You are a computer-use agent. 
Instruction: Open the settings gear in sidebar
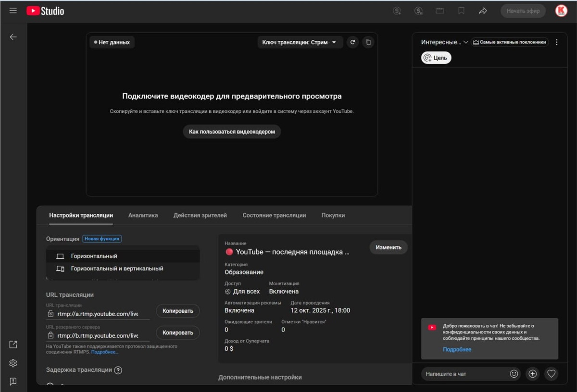13,363
